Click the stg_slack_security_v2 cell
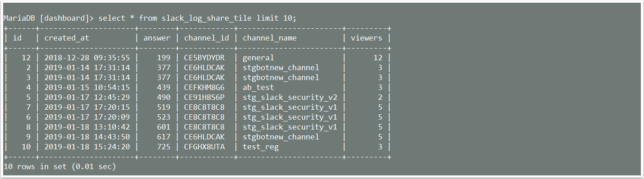 tap(290, 97)
